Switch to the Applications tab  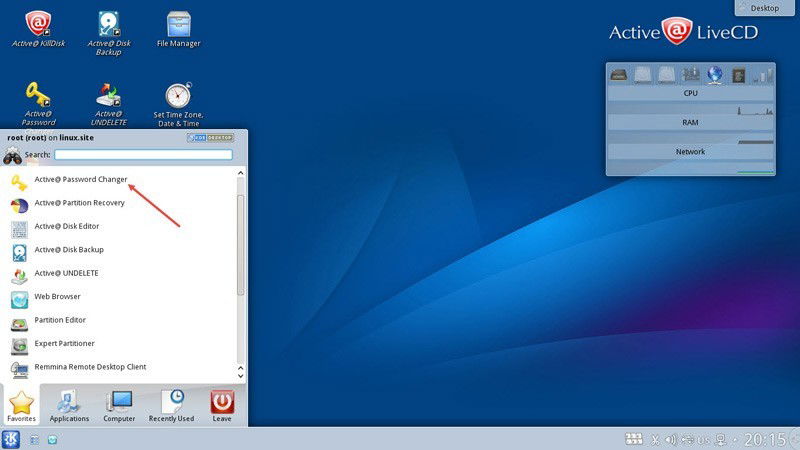click(69, 406)
